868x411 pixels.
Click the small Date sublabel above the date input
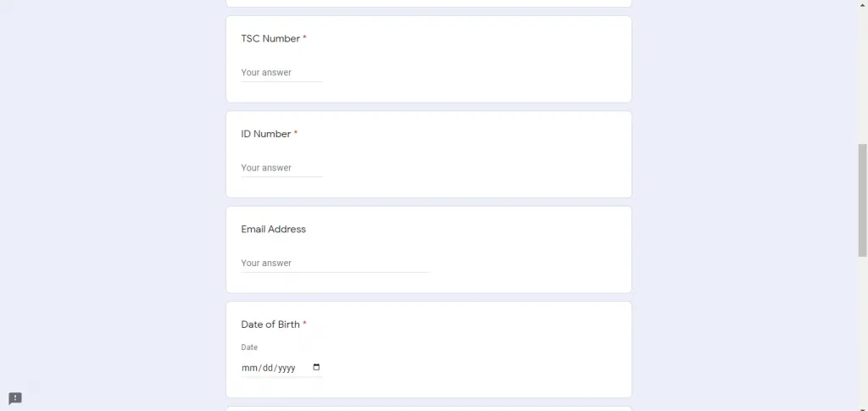(249, 347)
